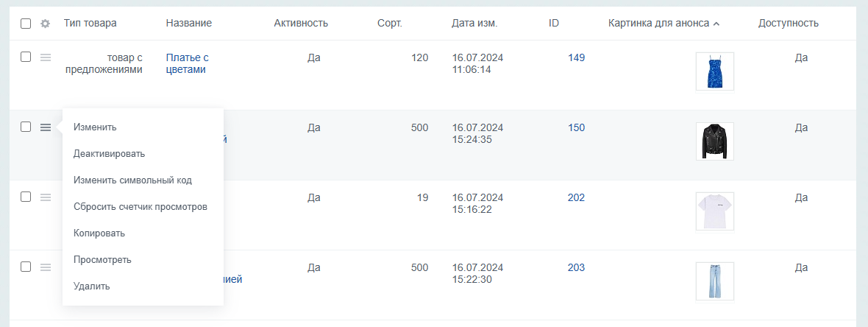Sort by Название column header
The width and height of the screenshot is (868, 327).
tap(189, 24)
